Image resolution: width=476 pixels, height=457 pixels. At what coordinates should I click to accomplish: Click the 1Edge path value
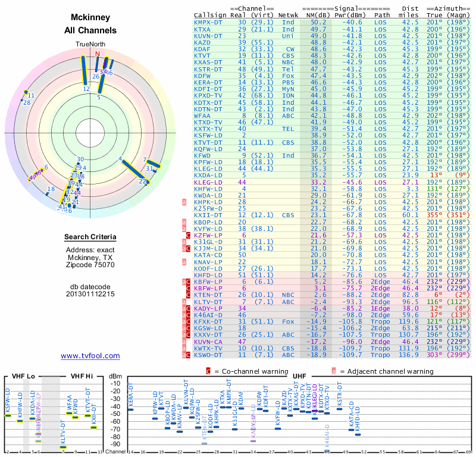click(x=380, y=308)
